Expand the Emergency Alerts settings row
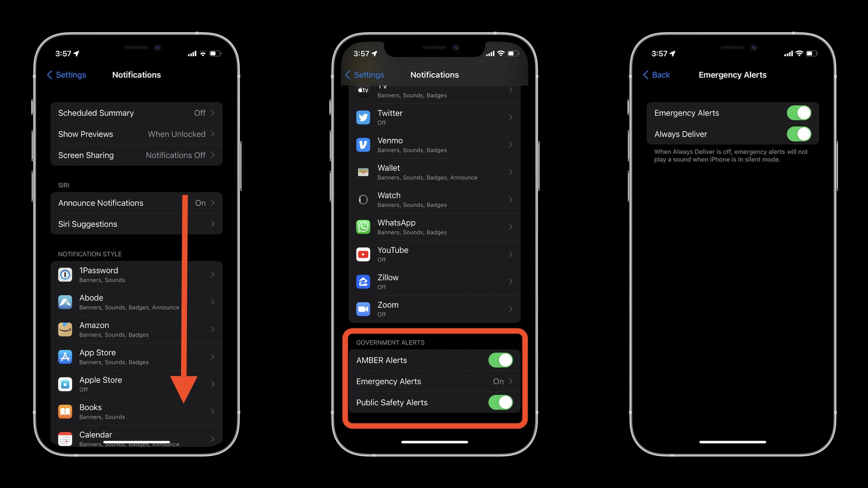Image resolution: width=868 pixels, height=488 pixels. (434, 381)
